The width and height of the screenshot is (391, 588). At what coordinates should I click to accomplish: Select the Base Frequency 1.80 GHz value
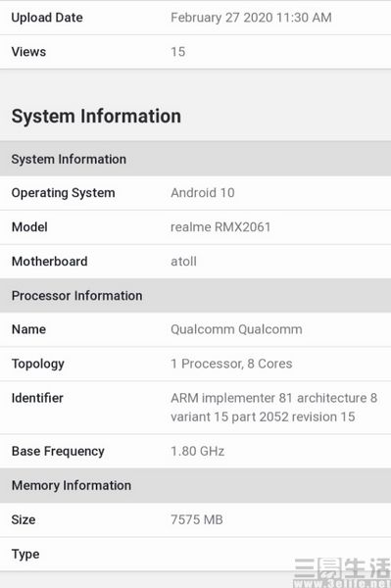pos(198,451)
